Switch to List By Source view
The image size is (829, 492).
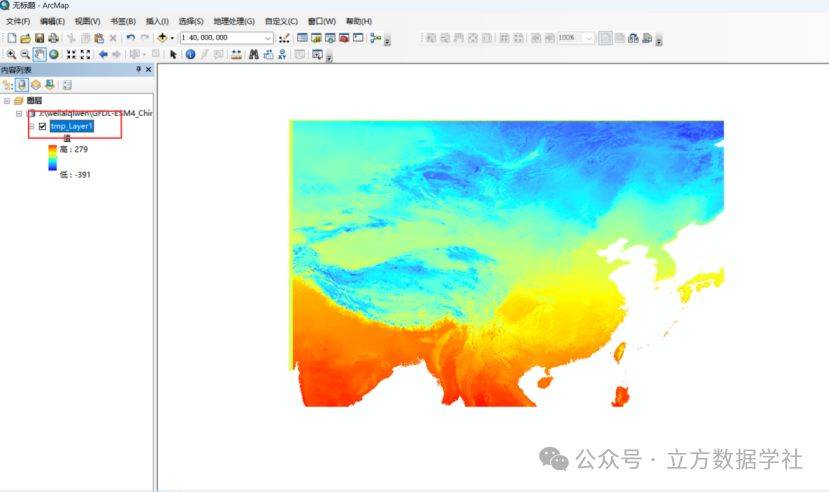(x=22, y=85)
